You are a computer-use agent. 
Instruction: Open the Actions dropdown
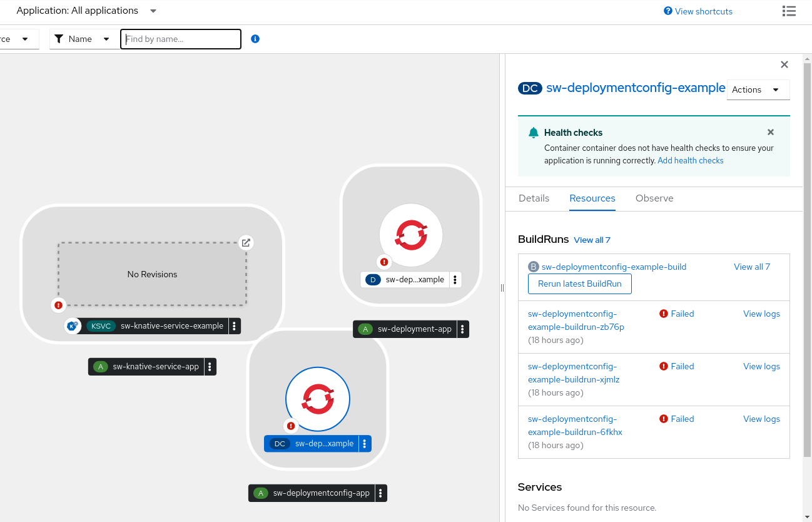758,90
